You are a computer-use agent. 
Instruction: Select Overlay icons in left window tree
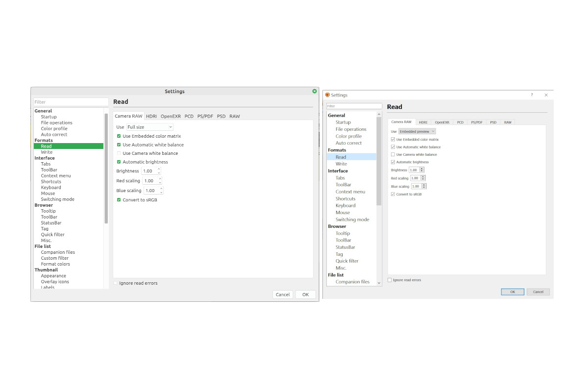click(x=55, y=281)
